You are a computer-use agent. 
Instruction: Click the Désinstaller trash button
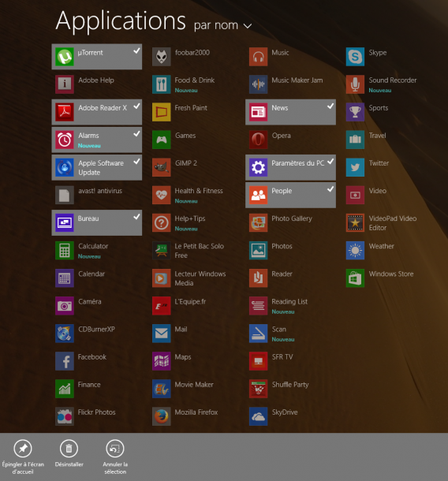pos(69,453)
